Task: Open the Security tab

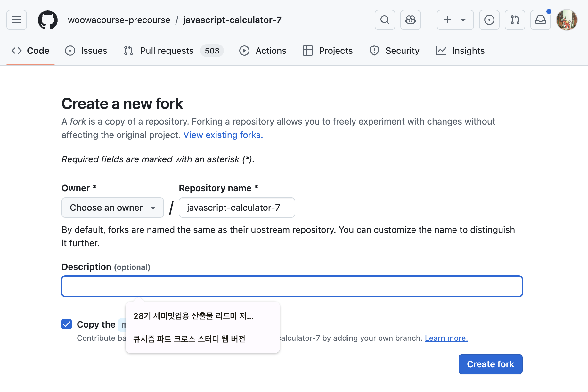Action: coord(394,51)
